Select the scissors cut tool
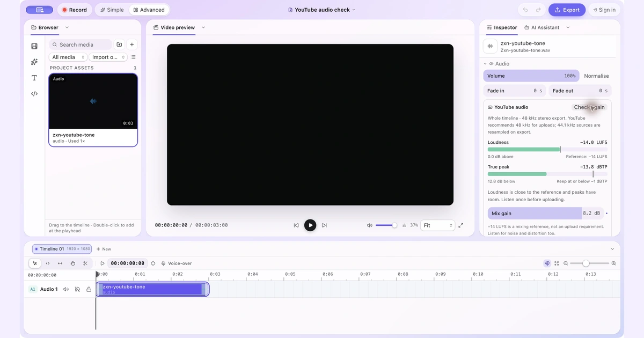Screen dimensions: 644x338 point(85,263)
